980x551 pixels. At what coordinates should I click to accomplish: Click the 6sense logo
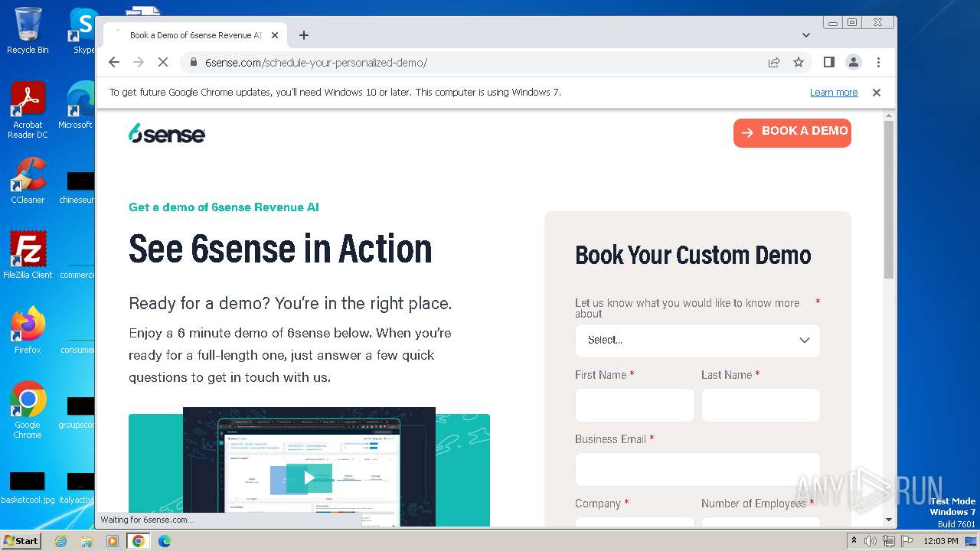click(167, 133)
